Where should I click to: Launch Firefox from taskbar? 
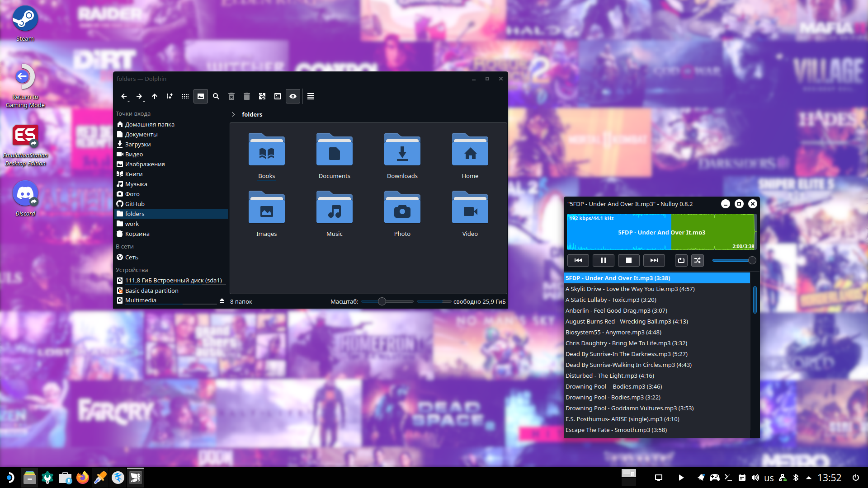point(83,478)
